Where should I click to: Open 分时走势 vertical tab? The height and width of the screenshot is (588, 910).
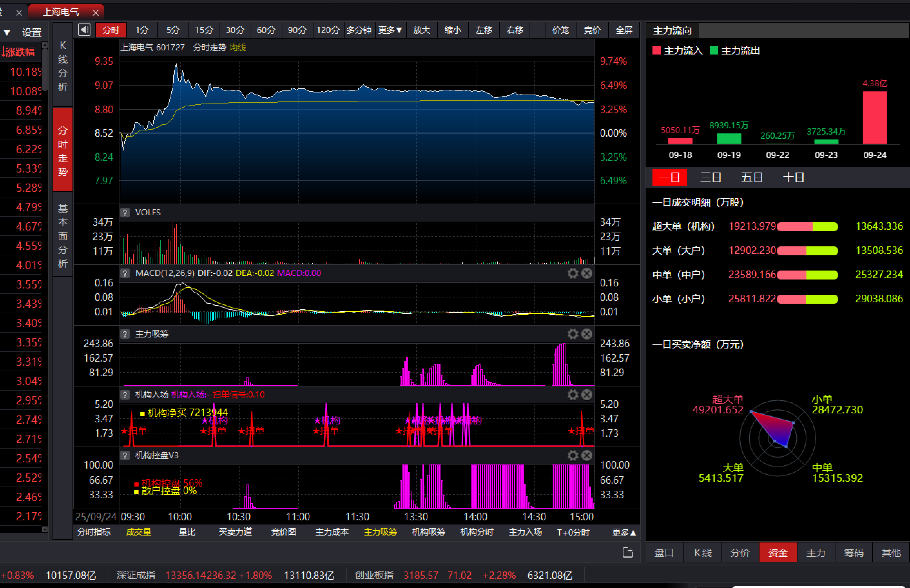point(62,150)
